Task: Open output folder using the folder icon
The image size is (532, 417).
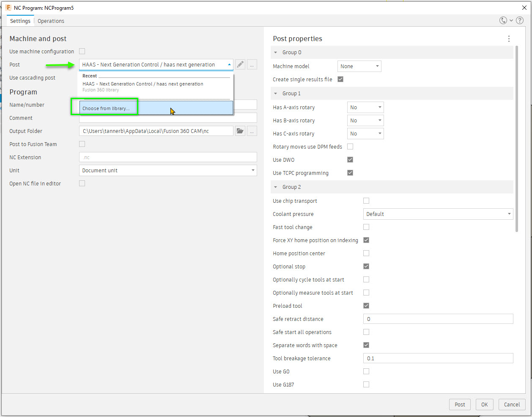Action: 240,131
